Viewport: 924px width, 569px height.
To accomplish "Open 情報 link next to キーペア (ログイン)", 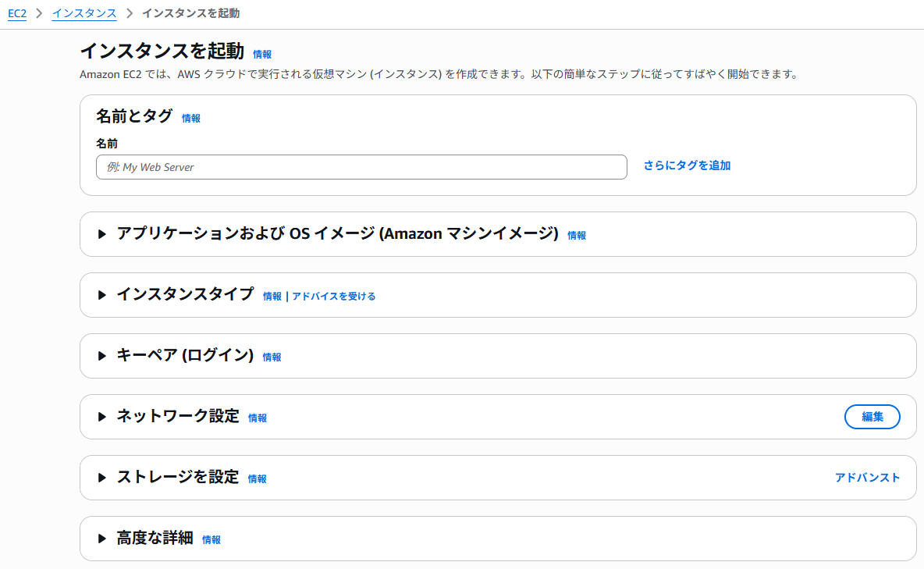I will click(x=272, y=357).
